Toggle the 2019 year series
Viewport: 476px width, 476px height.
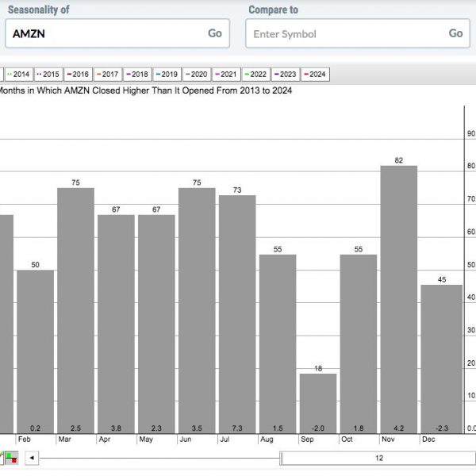[167, 75]
